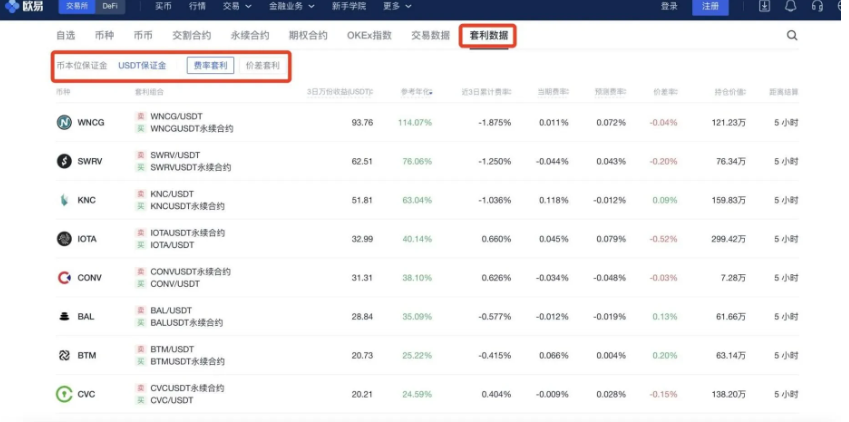
Task: Switch to 自选 tab
Action: tap(66, 36)
